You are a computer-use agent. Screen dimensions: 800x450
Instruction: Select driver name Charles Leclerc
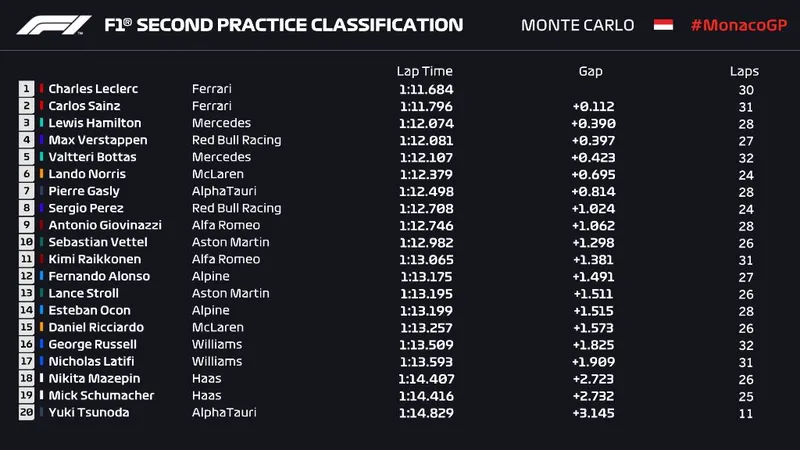pos(93,89)
